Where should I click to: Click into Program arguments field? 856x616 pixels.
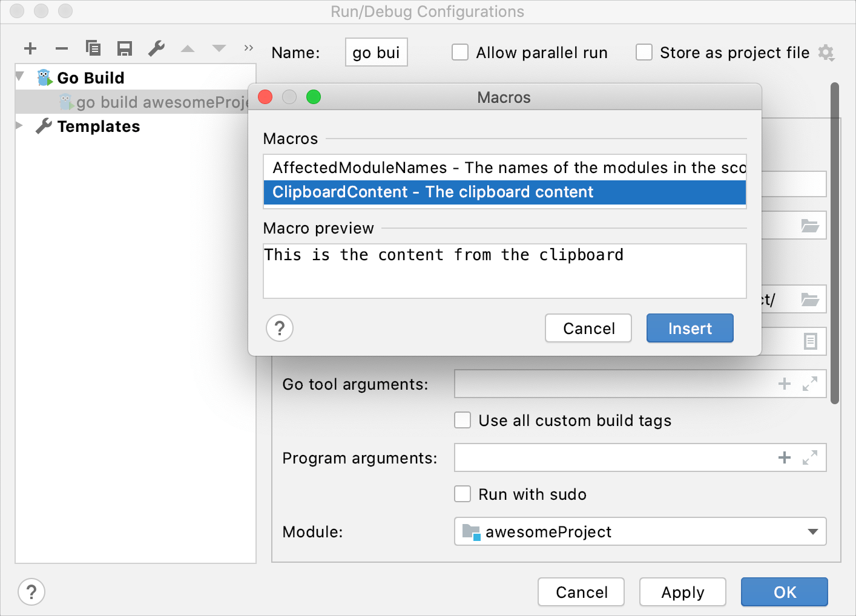[640, 457]
